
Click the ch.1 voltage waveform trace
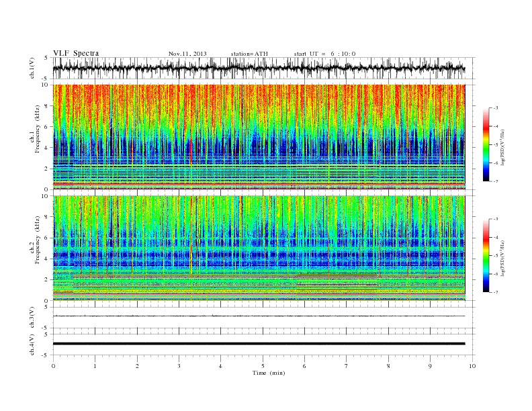pyautogui.click(x=259, y=68)
